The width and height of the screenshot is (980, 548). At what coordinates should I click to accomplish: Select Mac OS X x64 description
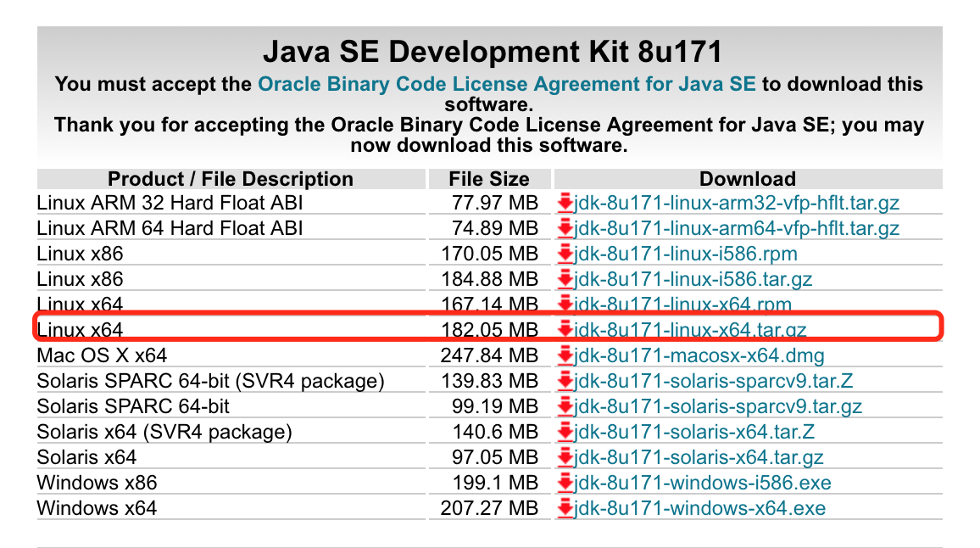click(102, 355)
